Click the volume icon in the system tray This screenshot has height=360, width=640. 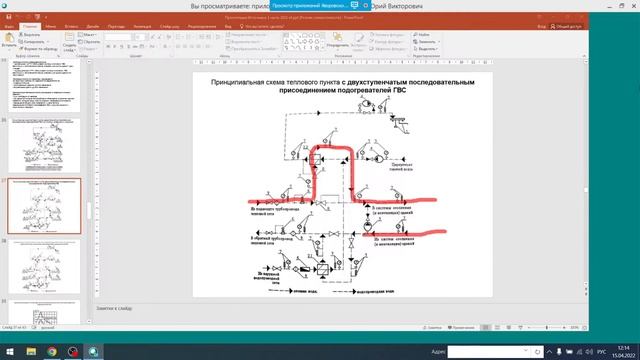tap(589, 351)
